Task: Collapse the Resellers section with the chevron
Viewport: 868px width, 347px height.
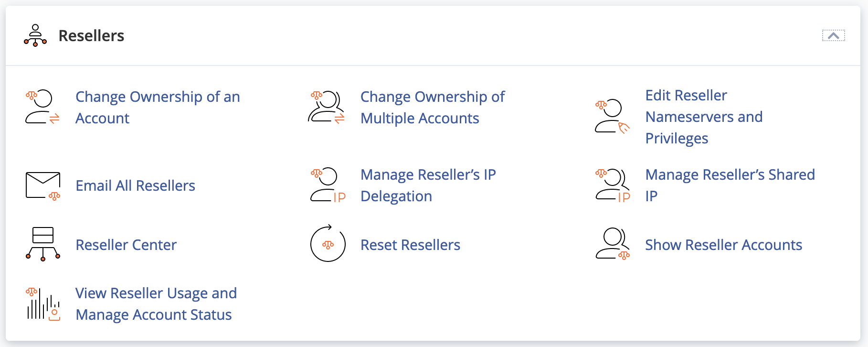Action: (833, 36)
